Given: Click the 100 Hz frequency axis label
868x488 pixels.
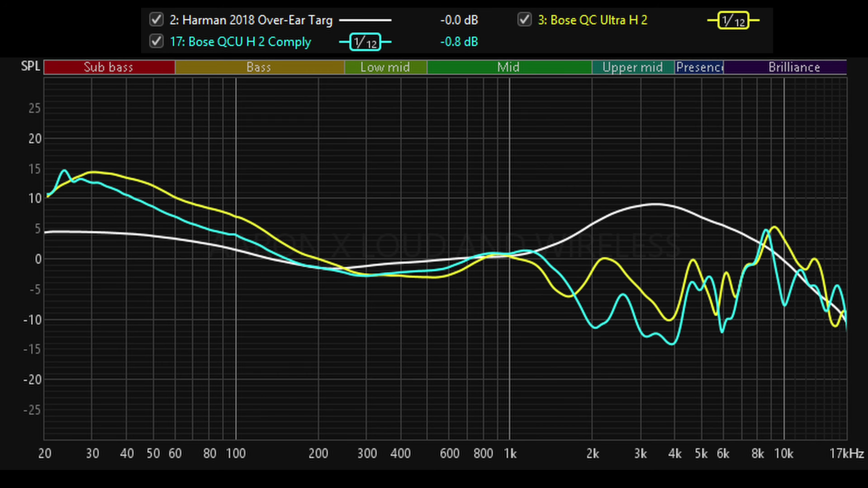Looking at the screenshot, I should click(236, 454).
